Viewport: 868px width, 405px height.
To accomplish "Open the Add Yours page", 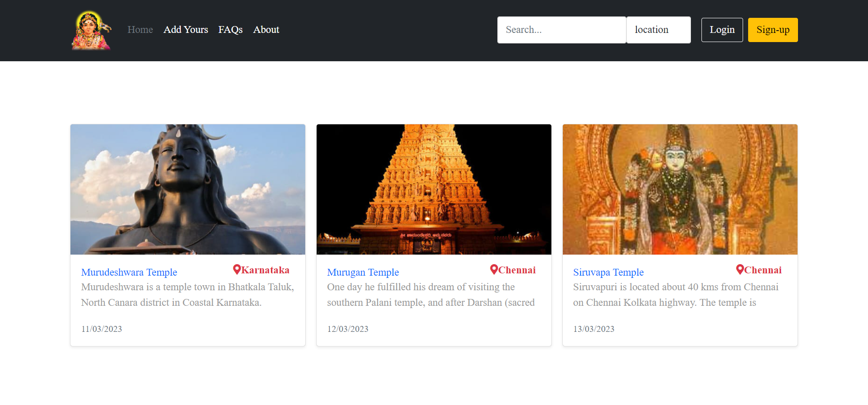I will click(185, 30).
